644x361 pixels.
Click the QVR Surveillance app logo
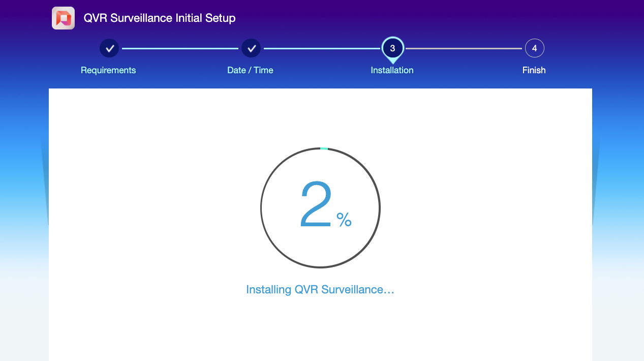[x=63, y=18]
